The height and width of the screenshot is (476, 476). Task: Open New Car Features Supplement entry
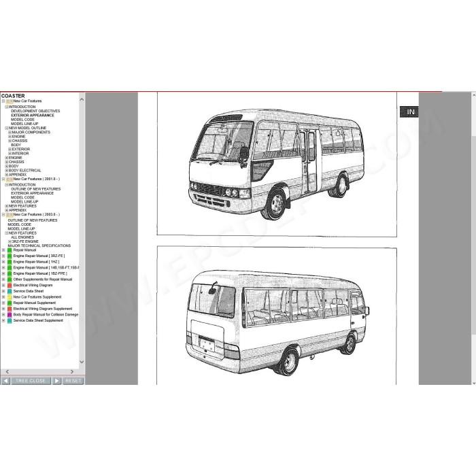[x=37, y=297]
